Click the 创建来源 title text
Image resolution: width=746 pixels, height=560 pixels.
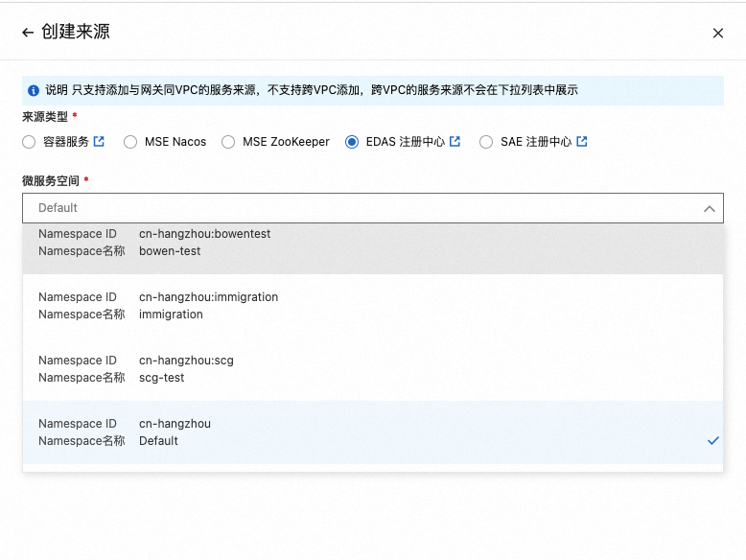76,32
